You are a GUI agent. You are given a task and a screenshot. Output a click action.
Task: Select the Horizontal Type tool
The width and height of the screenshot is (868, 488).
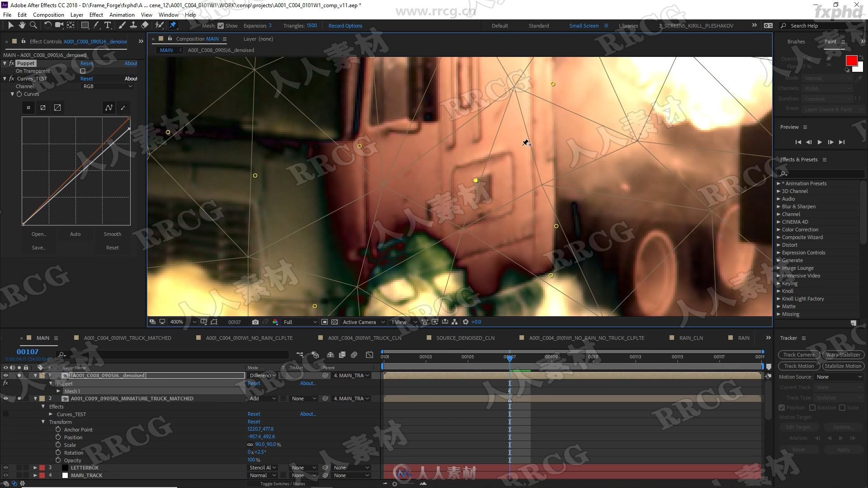(108, 25)
